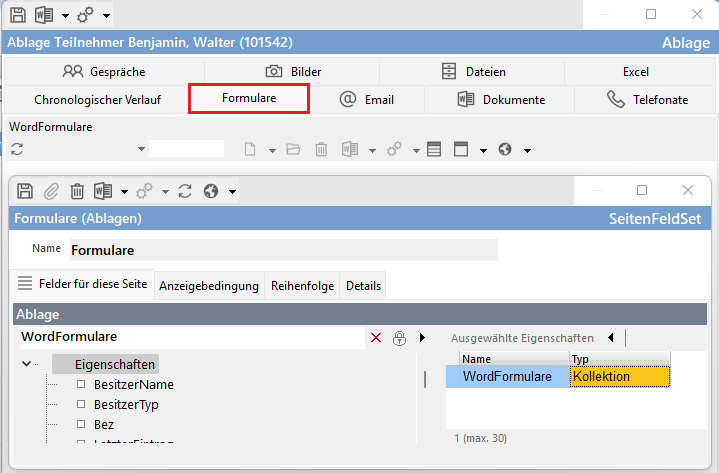This screenshot has height=473, width=719.
Task: Click the list view icon in WordFormulare toolbar
Action: [433, 149]
